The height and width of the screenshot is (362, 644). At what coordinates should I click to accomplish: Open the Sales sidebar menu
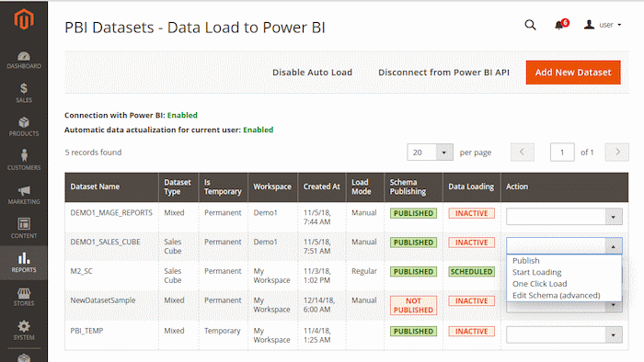(24, 93)
